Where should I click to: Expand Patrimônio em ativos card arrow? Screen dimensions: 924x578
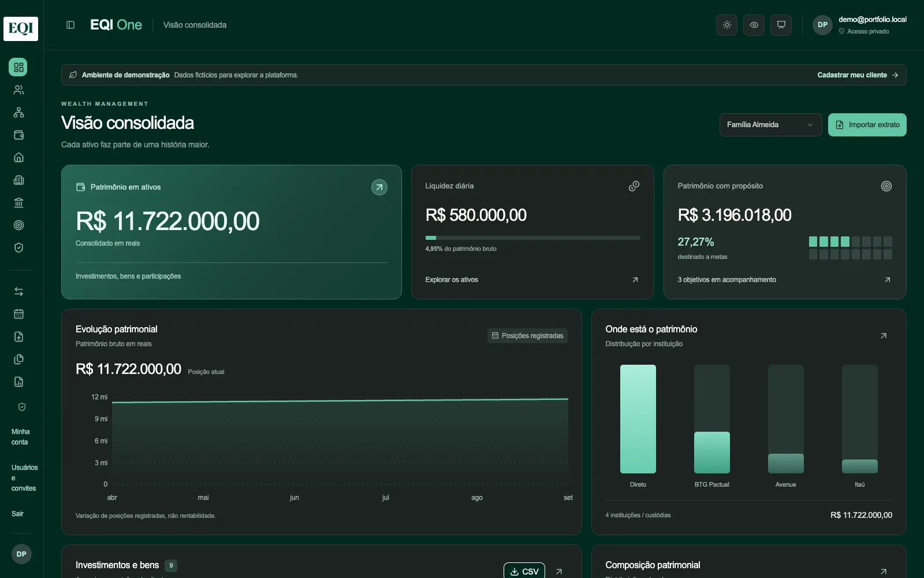click(x=379, y=187)
